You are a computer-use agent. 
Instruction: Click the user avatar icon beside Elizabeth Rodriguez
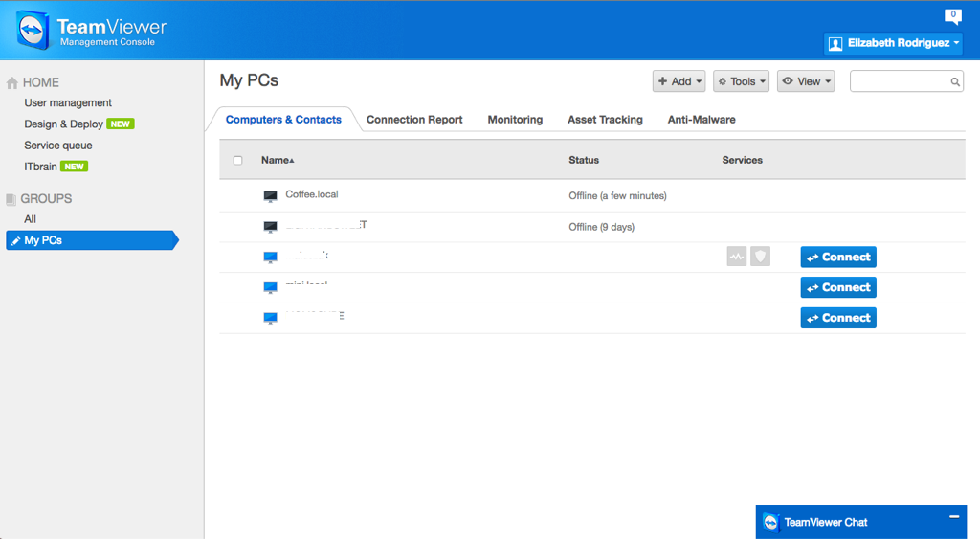click(x=835, y=44)
